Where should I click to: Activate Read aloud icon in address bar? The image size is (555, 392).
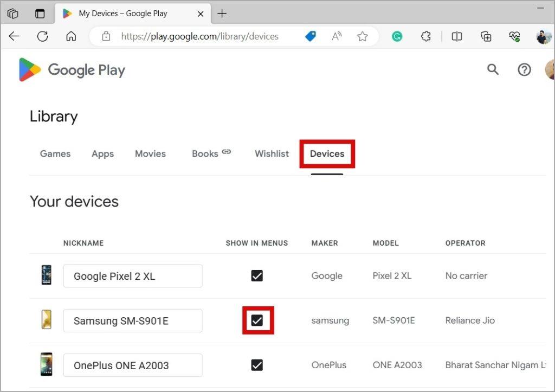point(337,36)
